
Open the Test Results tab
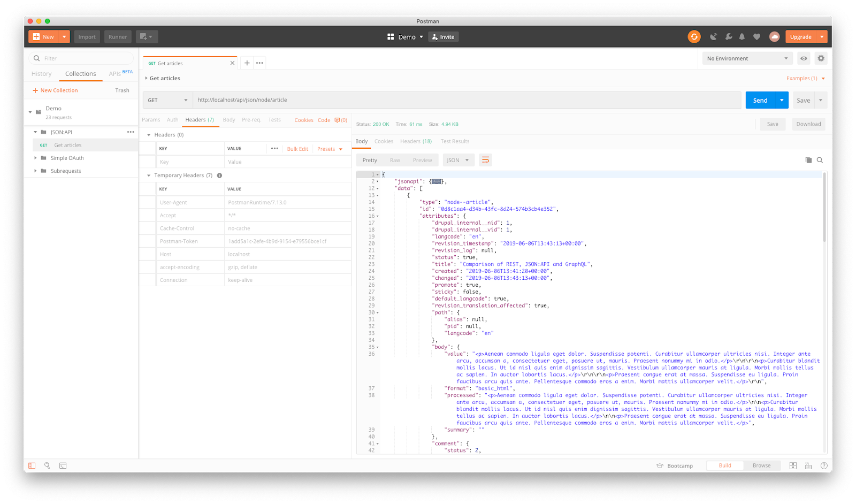tap(455, 141)
